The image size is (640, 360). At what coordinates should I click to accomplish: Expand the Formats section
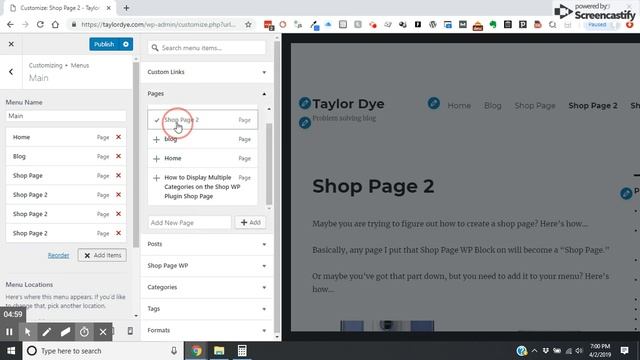[x=207, y=331]
